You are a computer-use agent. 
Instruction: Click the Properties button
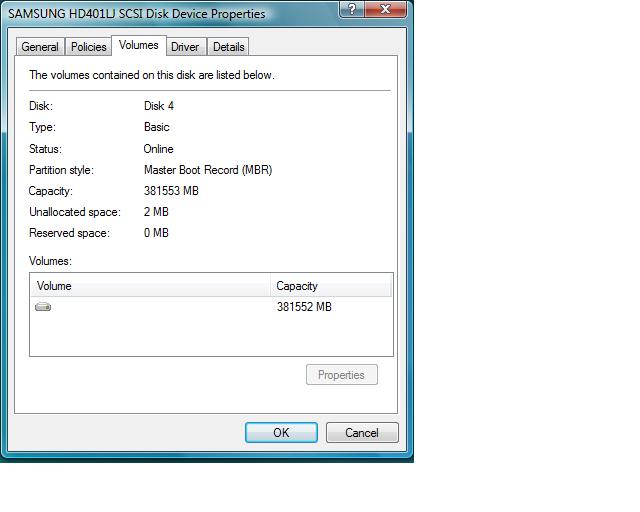(342, 374)
